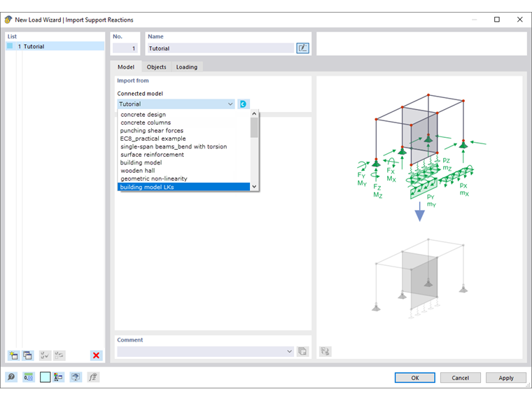Image resolution: width=532 pixels, height=401 pixels.
Task: Click the figure icon beside the color swatch
Action: click(x=58, y=377)
